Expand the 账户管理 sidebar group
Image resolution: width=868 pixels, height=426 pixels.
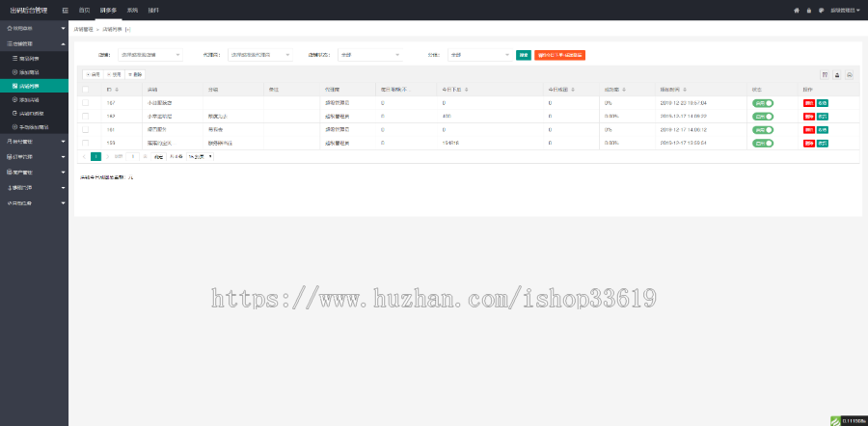(34, 173)
